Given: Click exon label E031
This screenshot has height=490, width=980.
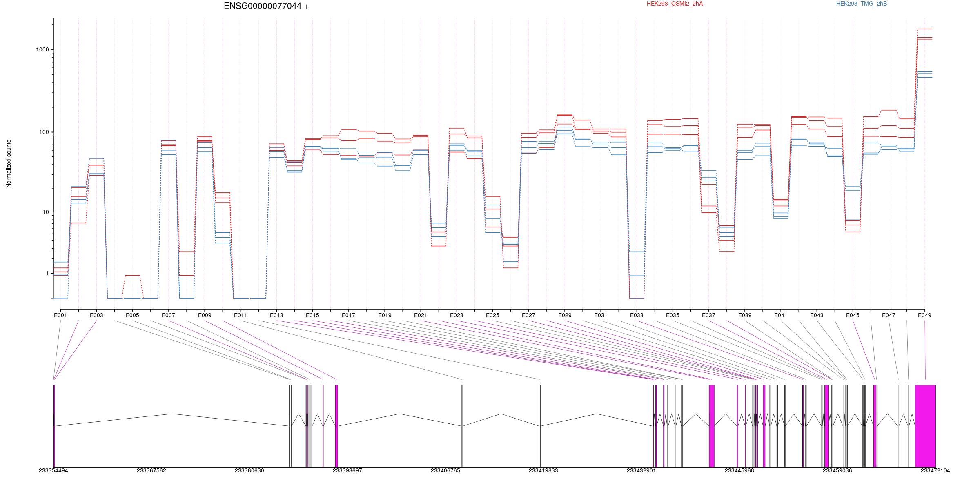Looking at the screenshot, I should [x=601, y=315].
